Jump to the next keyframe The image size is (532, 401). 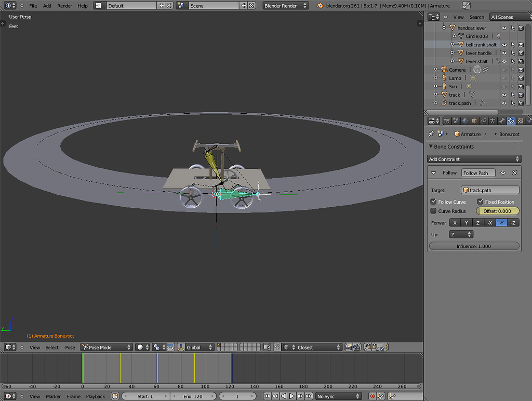tap(300, 396)
